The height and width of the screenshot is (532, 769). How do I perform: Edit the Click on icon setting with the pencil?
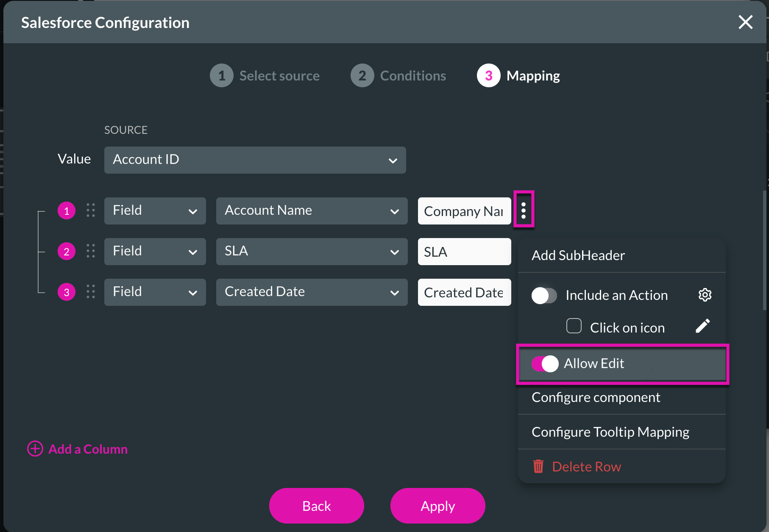pyautogui.click(x=702, y=326)
